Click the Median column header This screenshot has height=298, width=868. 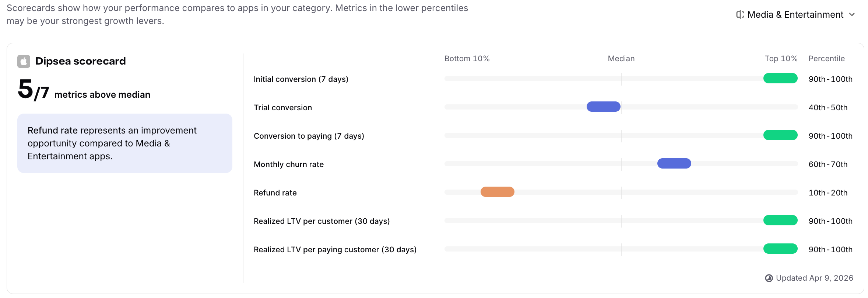621,58
